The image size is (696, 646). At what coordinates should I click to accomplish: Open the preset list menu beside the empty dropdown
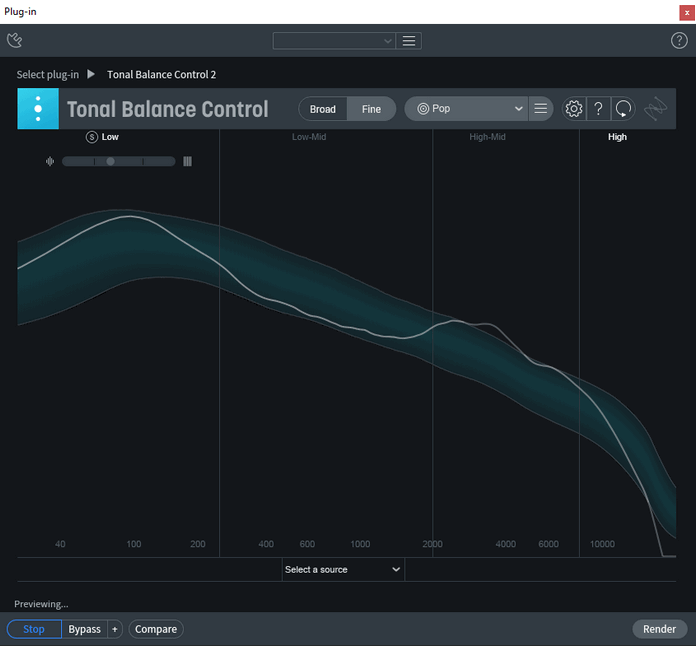[x=408, y=41]
